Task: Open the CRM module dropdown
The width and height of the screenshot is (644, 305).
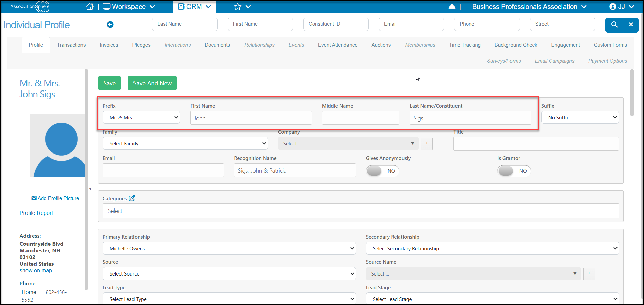Action: coord(195,7)
